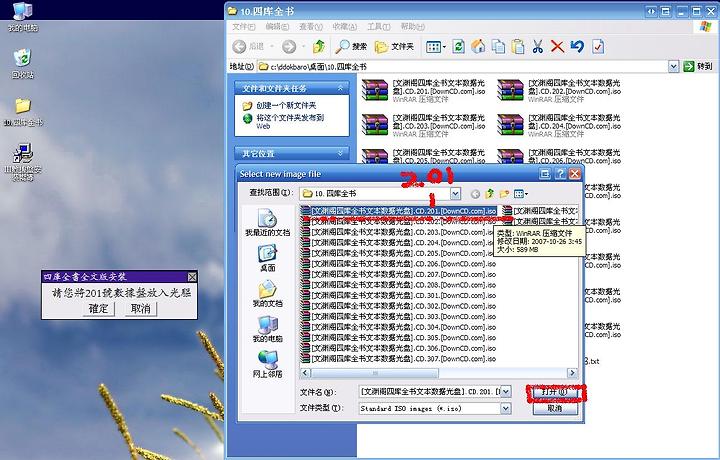Select CD.202 iso file in Explorer window
The height and width of the screenshot is (460, 720).
click(x=559, y=90)
